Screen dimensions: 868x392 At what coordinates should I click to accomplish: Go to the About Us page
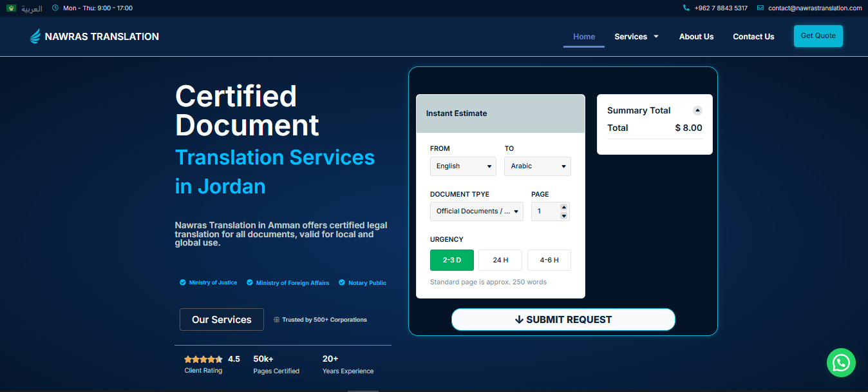[696, 37]
